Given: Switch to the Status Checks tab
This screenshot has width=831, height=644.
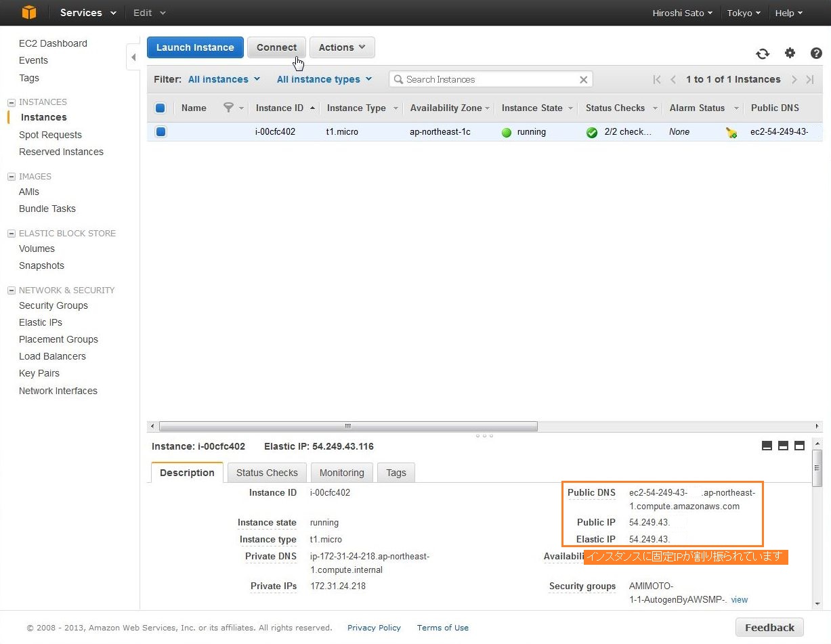Looking at the screenshot, I should [x=267, y=473].
